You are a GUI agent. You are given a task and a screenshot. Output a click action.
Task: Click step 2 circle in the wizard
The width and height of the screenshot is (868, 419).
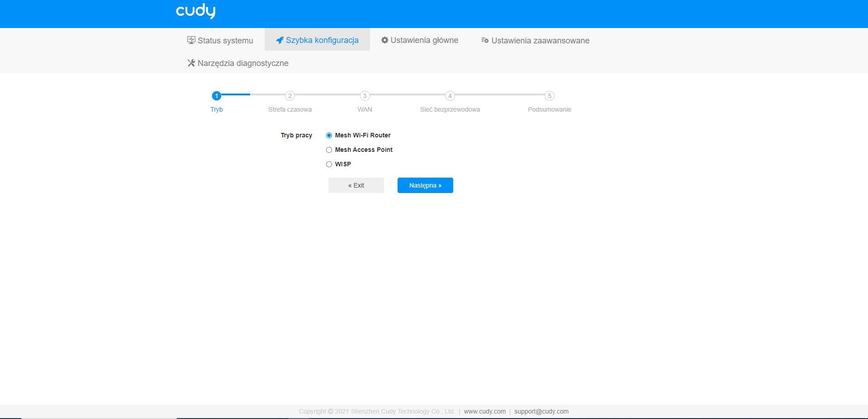(290, 96)
